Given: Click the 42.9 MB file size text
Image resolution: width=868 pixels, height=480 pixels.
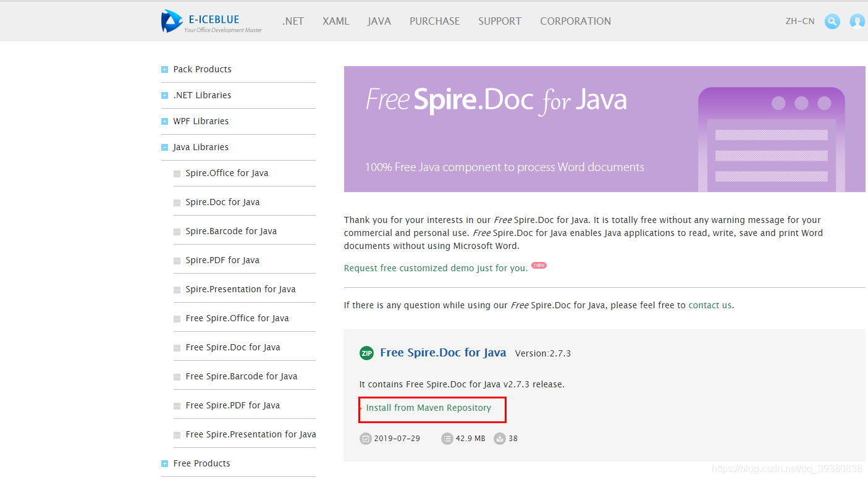Looking at the screenshot, I should pos(471,439).
